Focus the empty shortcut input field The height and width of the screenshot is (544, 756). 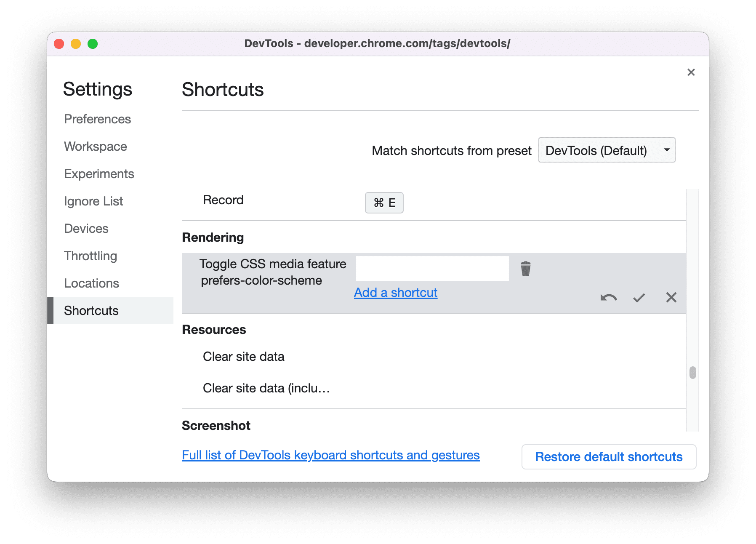[x=431, y=268]
